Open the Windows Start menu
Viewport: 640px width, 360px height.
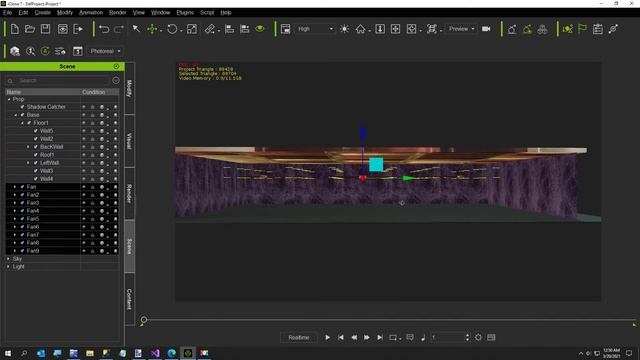pos(8,353)
